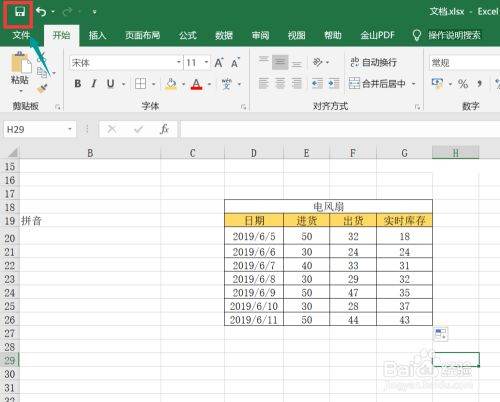
Task: Click the Copy icon in clipboard group
Action: [x=42, y=72]
